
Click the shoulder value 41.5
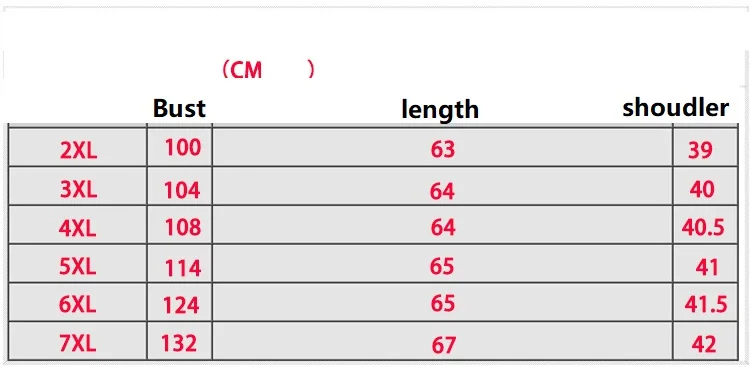tap(706, 304)
